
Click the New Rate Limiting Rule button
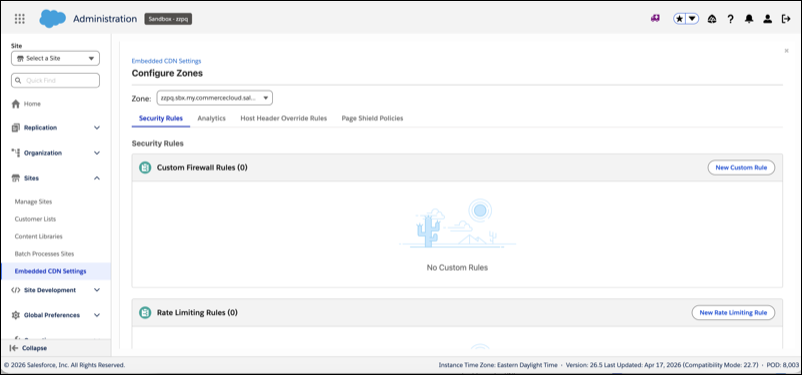point(733,313)
